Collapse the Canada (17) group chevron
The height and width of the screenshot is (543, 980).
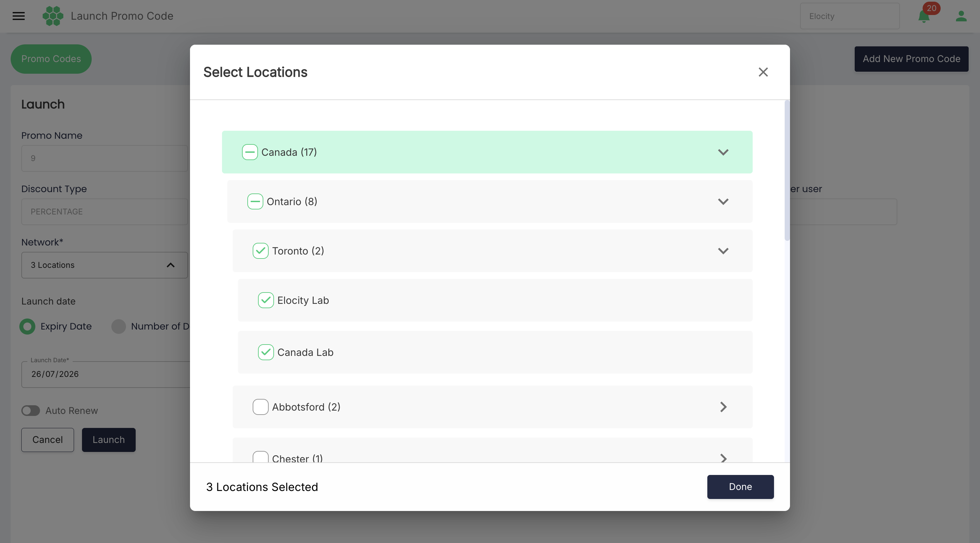pos(723,152)
